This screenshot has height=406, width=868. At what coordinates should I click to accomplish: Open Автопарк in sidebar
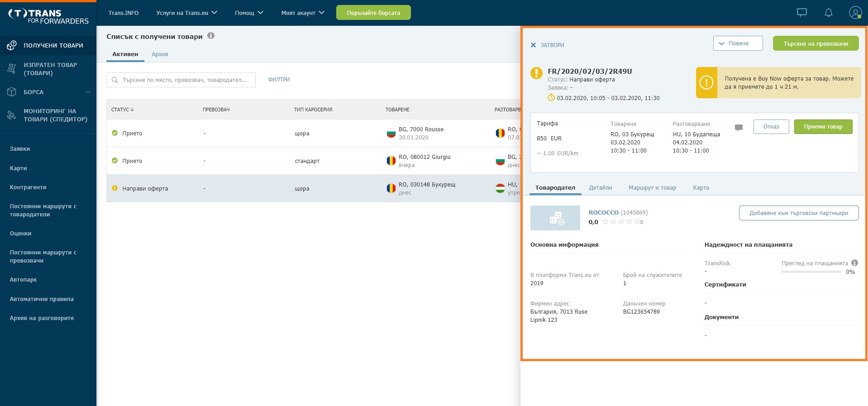(23, 280)
